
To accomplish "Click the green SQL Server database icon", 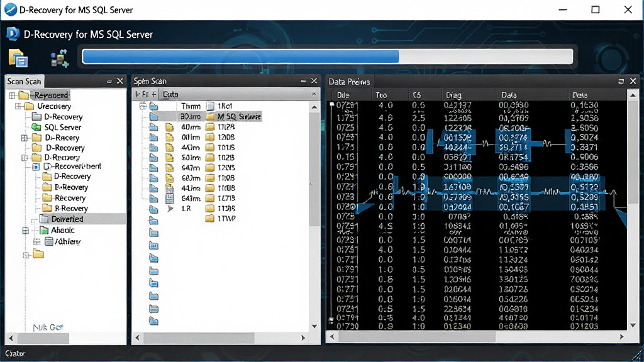I will coord(36,127).
